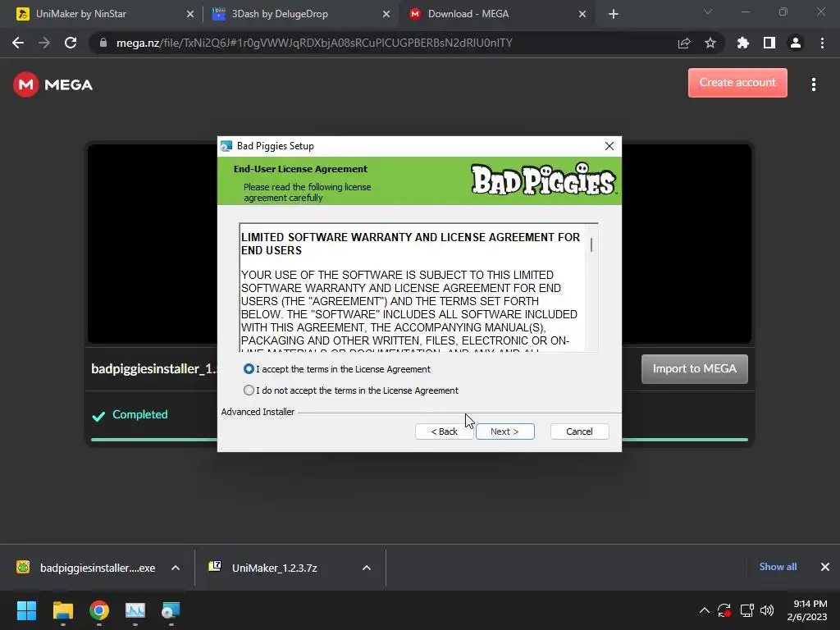Bookmark this page with the star icon

(710, 43)
